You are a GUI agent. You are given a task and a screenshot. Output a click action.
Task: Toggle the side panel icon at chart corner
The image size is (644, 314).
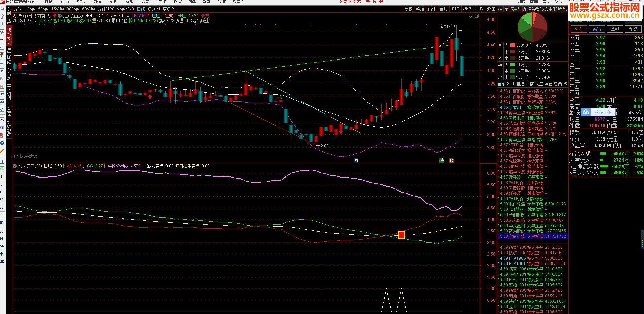click(477, 16)
